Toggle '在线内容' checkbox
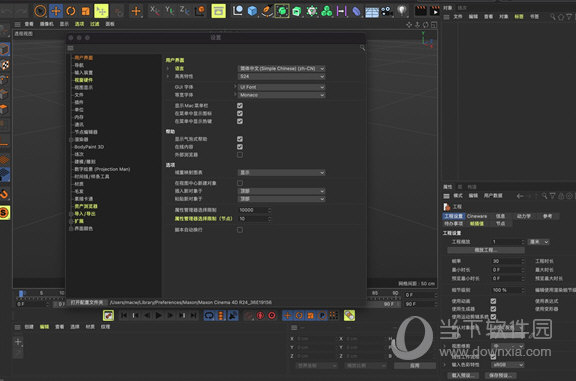Image resolution: width=576 pixels, height=381 pixels. pyautogui.click(x=240, y=147)
